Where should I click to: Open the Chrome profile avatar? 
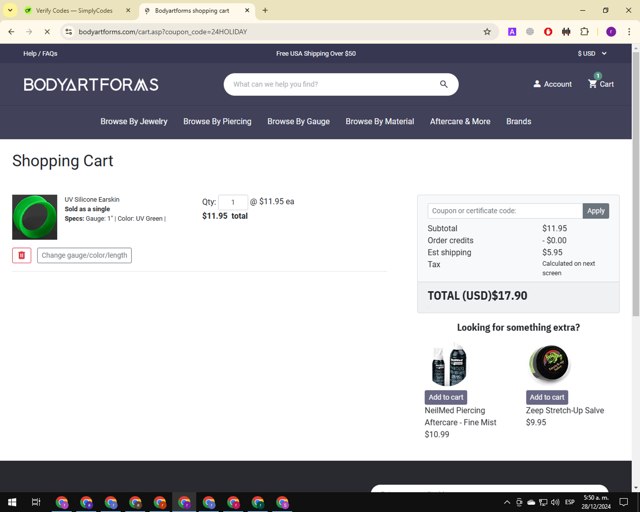tap(611, 31)
